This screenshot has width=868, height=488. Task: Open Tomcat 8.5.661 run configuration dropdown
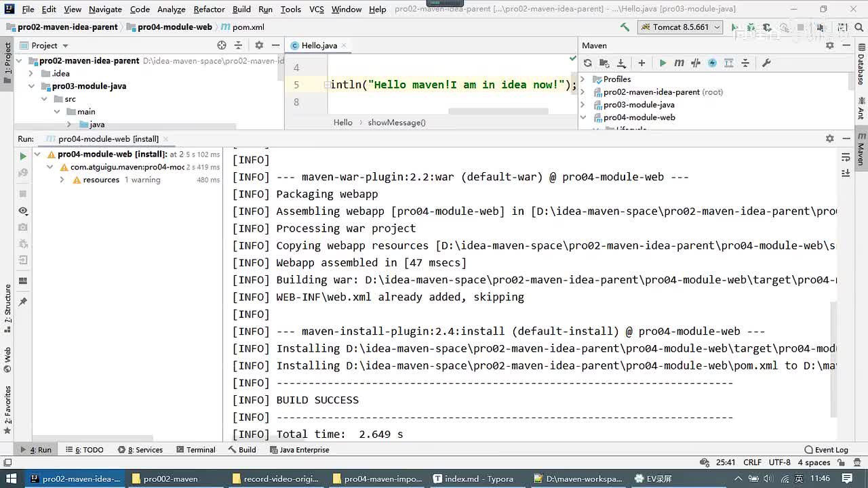click(x=680, y=27)
